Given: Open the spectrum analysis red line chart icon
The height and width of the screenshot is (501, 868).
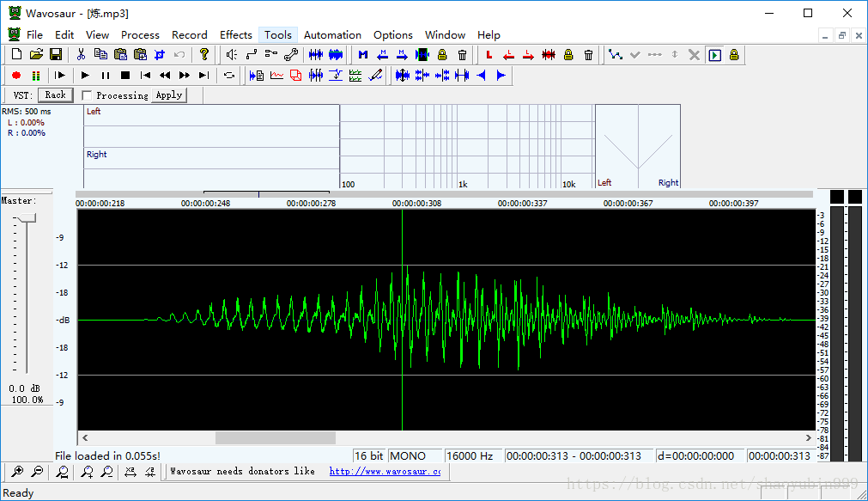Looking at the screenshot, I should pos(276,76).
